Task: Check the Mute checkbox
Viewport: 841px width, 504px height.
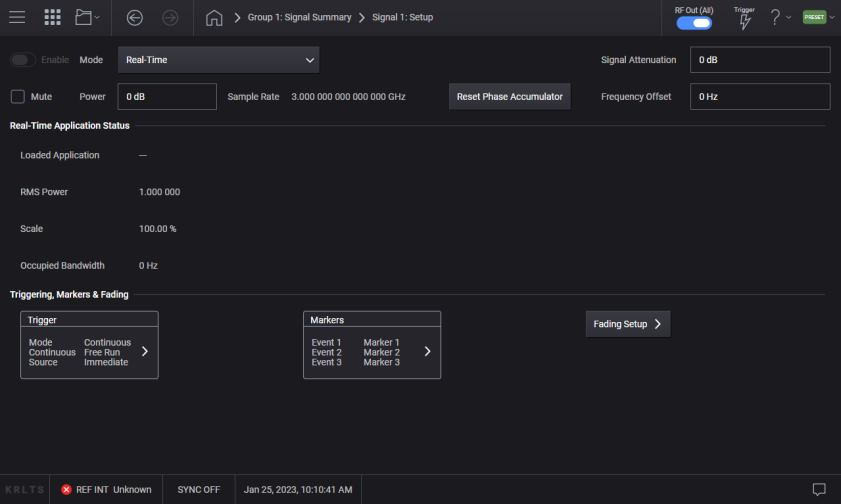Action: tap(18, 97)
